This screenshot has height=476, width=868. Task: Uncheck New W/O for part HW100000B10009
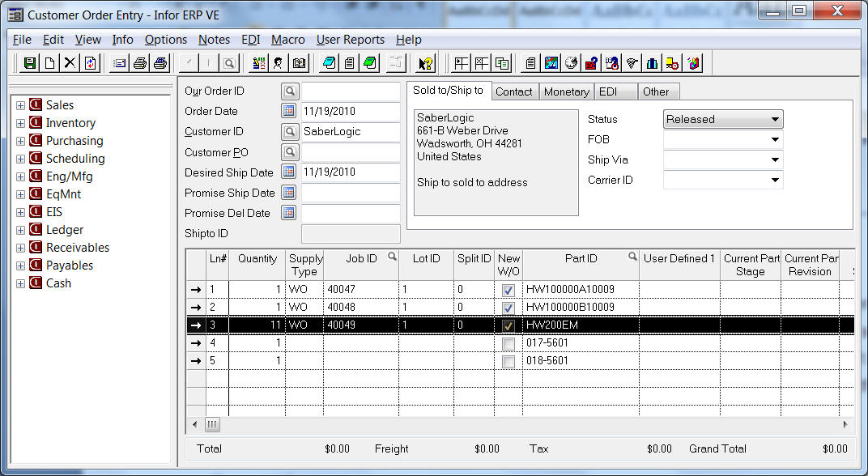(508, 308)
